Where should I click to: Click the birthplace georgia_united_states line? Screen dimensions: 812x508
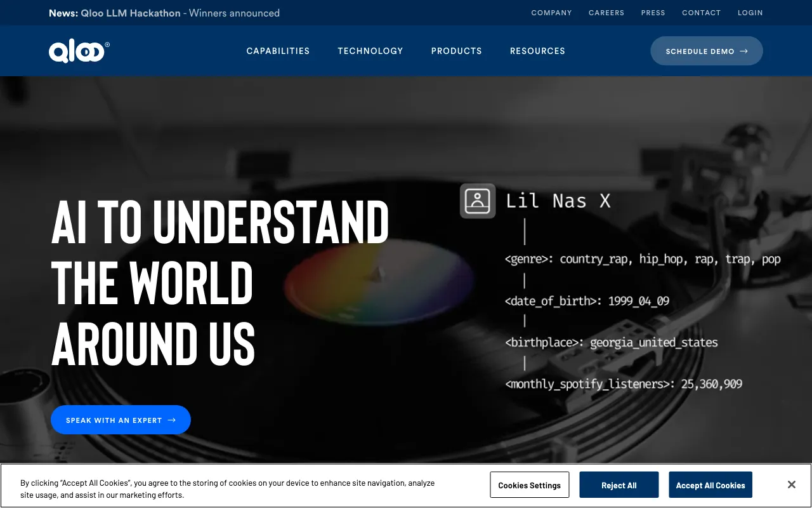click(x=612, y=342)
